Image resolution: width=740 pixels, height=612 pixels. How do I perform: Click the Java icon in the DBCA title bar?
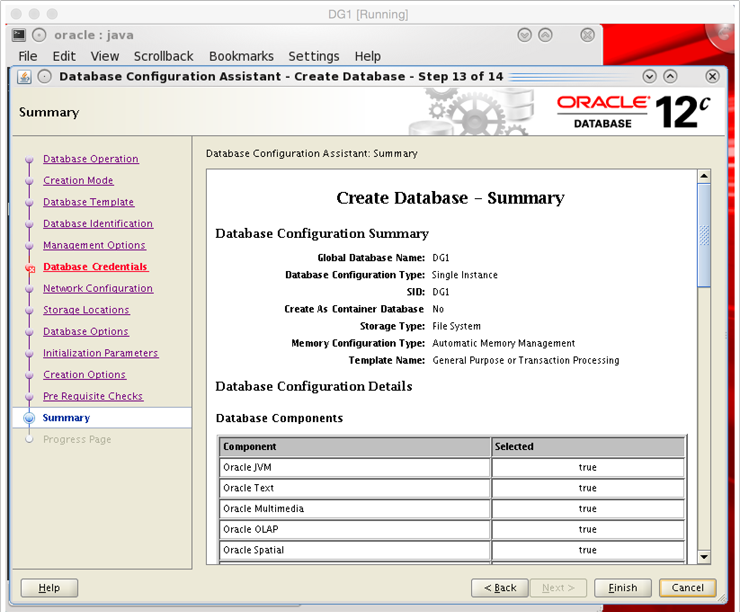(x=25, y=76)
